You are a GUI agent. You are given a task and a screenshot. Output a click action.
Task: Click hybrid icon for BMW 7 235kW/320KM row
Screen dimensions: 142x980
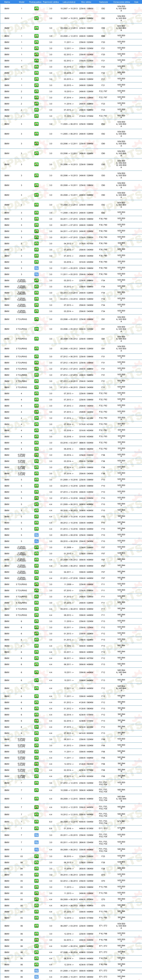[x=36, y=835]
